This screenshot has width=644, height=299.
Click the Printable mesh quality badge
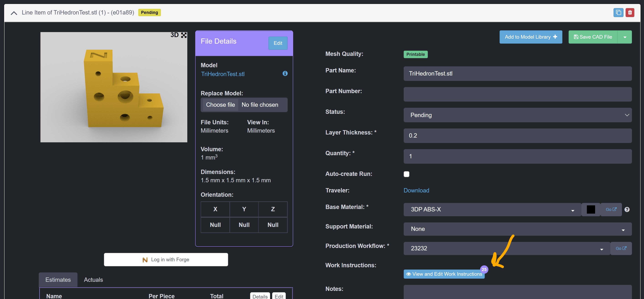pyautogui.click(x=416, y=54)
